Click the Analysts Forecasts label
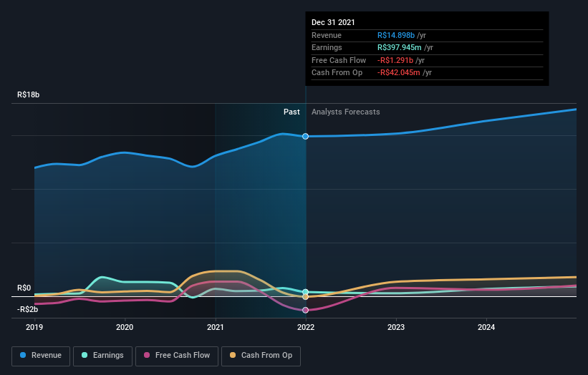This screenshot has width=588, height=375. click(345, 112)
